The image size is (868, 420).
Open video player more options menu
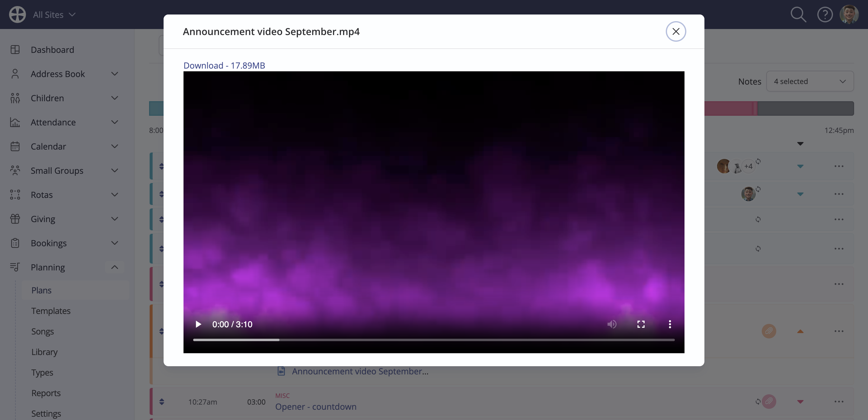[670, 324]
